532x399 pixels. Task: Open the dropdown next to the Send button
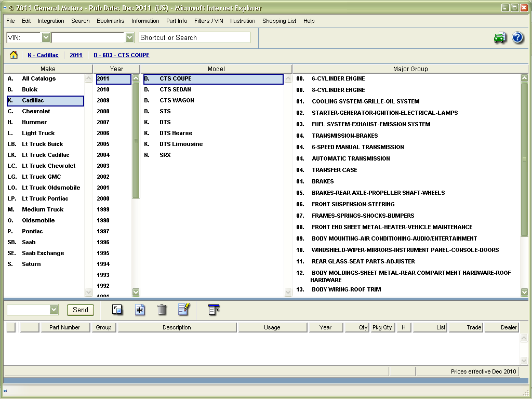click(54, 310)
